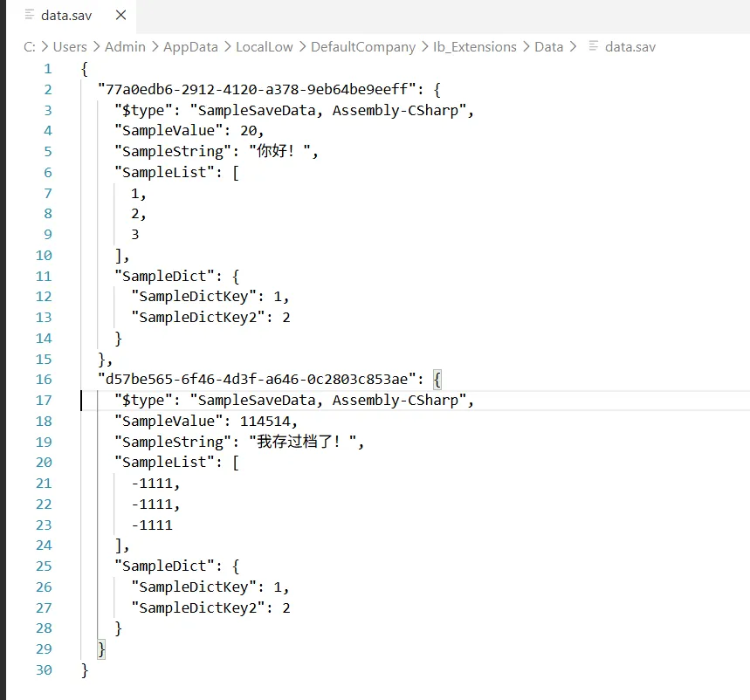Click the final closing brace on line 30
The height and width of the screenshot is (700, 750).
85,670
